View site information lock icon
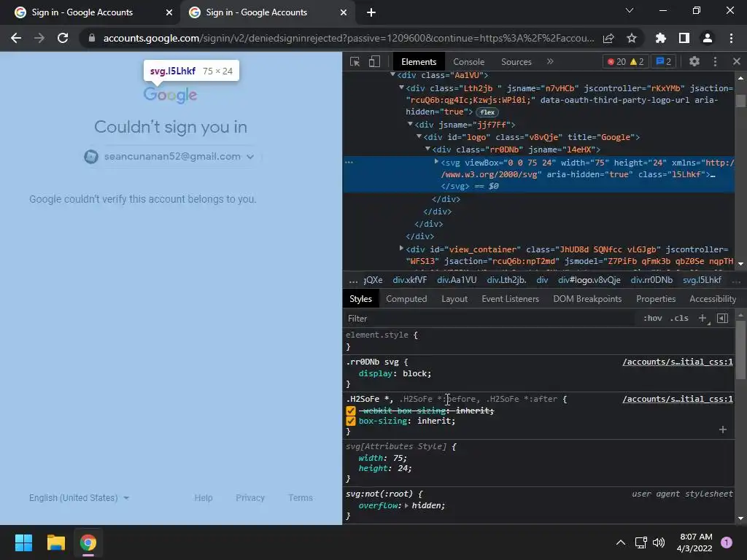 tap(91, 38)
